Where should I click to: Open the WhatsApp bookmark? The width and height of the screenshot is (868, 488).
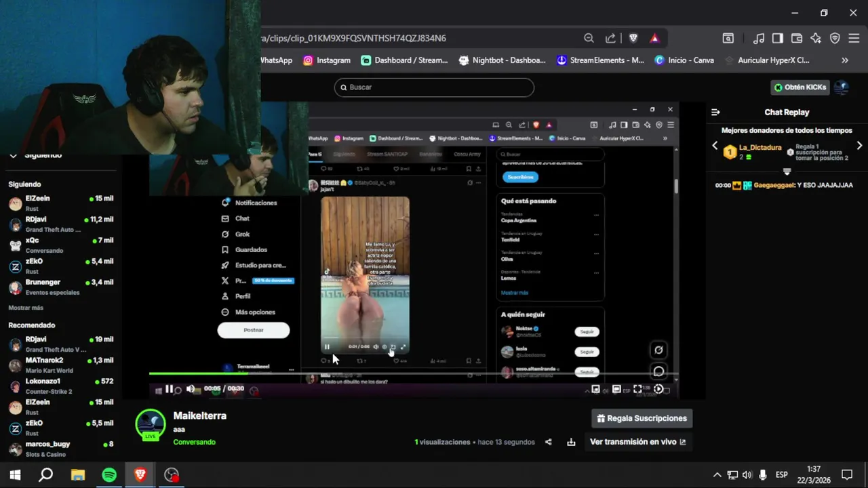[x=276, y=60]
